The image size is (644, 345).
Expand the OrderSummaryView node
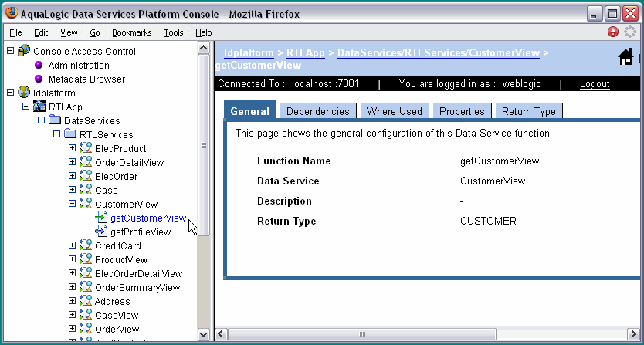(72, 287)
